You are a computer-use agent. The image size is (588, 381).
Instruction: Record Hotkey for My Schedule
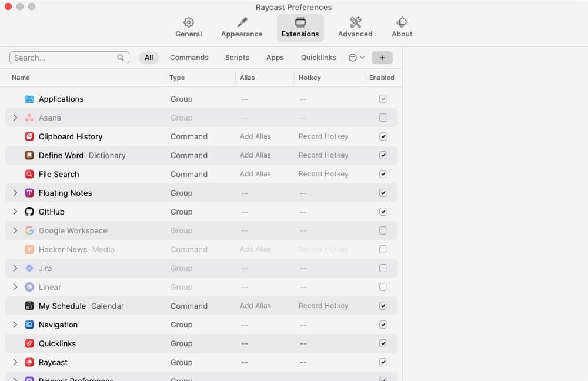pyautogui.click(x=323, y=306)
